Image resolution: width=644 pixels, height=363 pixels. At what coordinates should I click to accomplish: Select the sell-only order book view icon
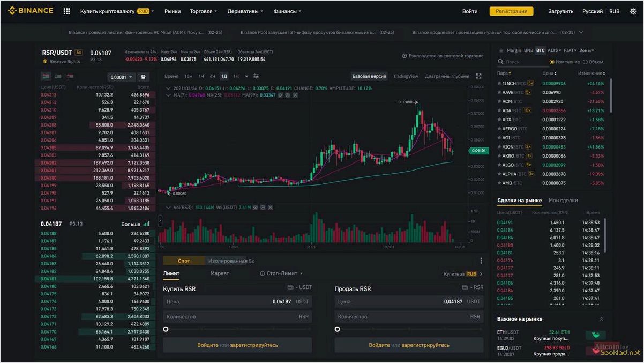coord(70,77)
